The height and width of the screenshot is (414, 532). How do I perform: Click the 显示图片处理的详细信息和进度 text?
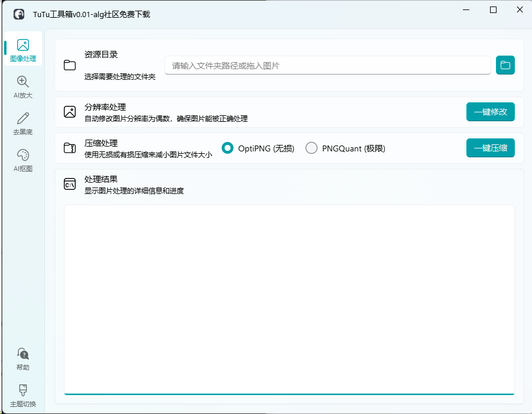[134, 190]
